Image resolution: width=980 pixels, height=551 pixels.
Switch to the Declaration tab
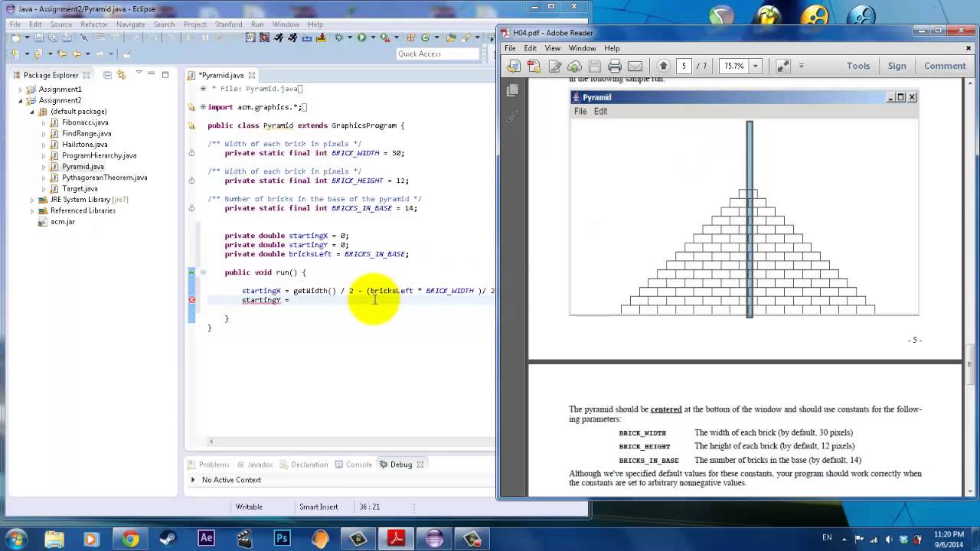tap(304, 465)
